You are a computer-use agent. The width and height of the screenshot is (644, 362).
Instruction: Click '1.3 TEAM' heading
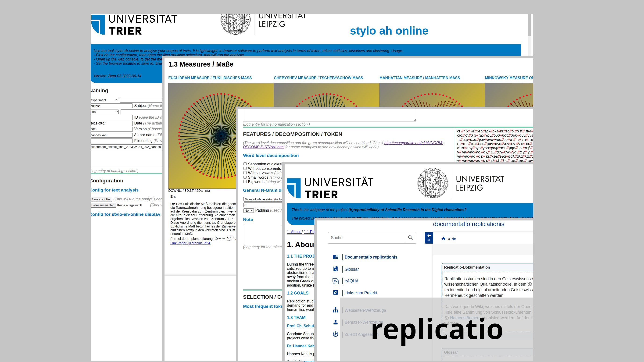click(296, 318)
